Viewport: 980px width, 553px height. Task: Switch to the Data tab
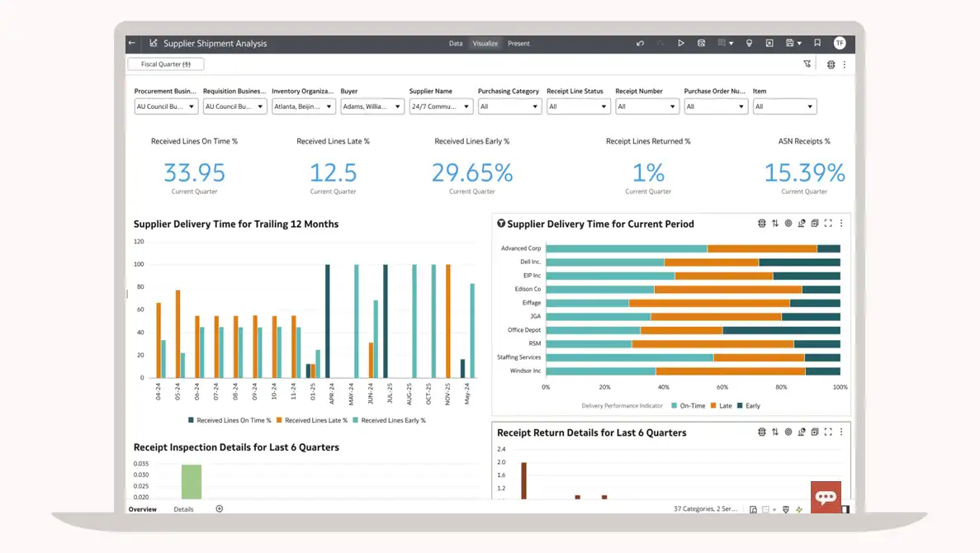pyautogui.click(x=456, y=43)
